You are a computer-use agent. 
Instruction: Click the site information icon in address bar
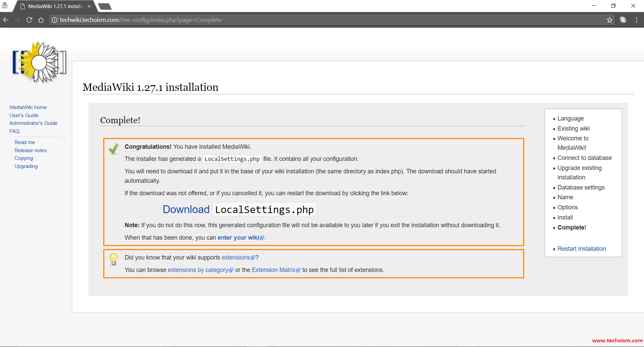(55, 20)
